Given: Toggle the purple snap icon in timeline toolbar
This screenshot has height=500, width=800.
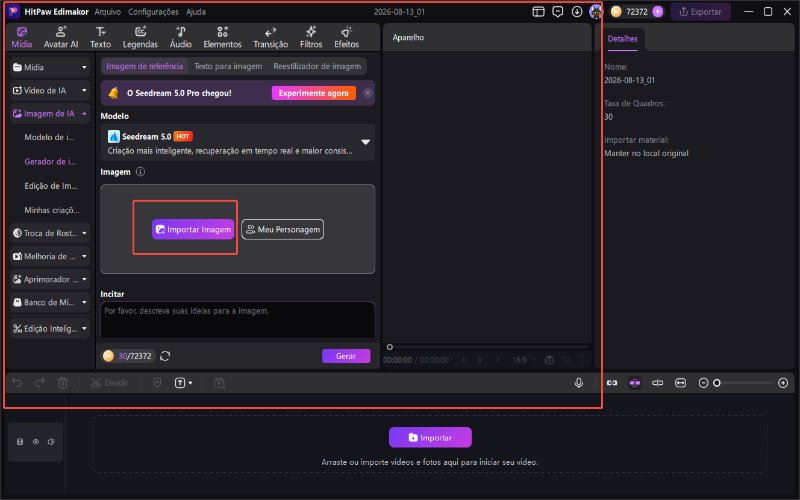Looking at the screenshot, I should (635, 383).
